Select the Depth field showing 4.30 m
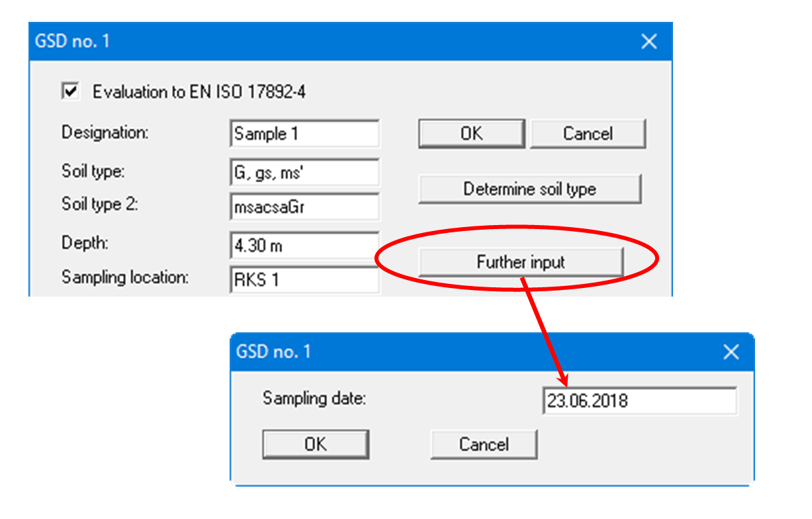 (304, 246)
